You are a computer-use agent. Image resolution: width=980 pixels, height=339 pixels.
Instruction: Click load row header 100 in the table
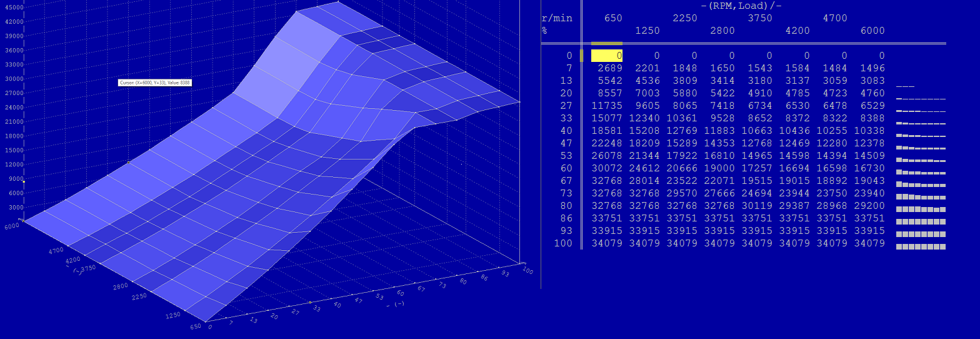pyautogui.click(x=563, y=243)
